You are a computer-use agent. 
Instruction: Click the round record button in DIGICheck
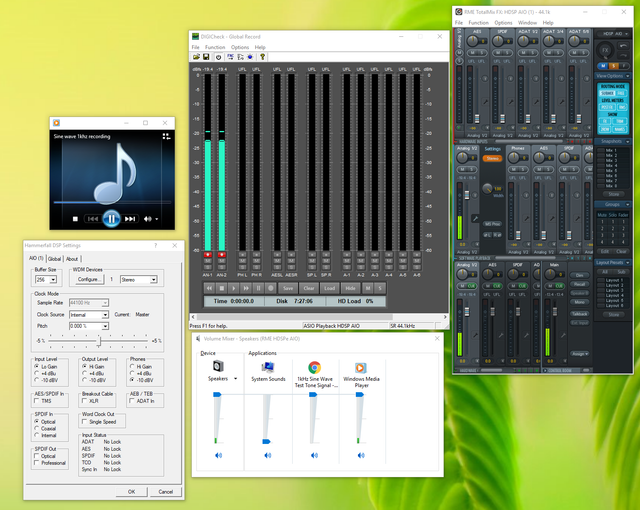tap(271, 288)
